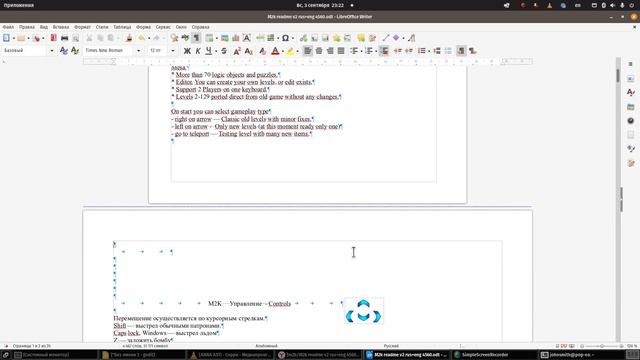Apply yellow highlighting color
The image size is (640, 360).
[290, 51]
